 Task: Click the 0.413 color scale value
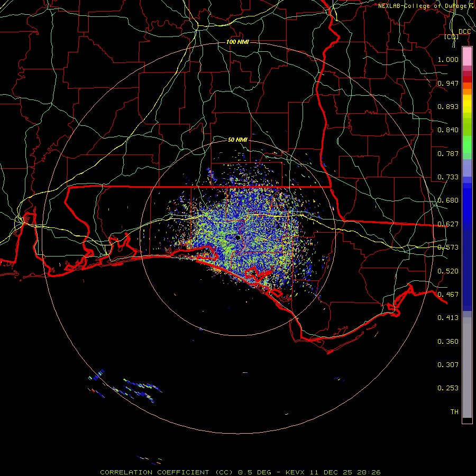click(x=448, y=317)
